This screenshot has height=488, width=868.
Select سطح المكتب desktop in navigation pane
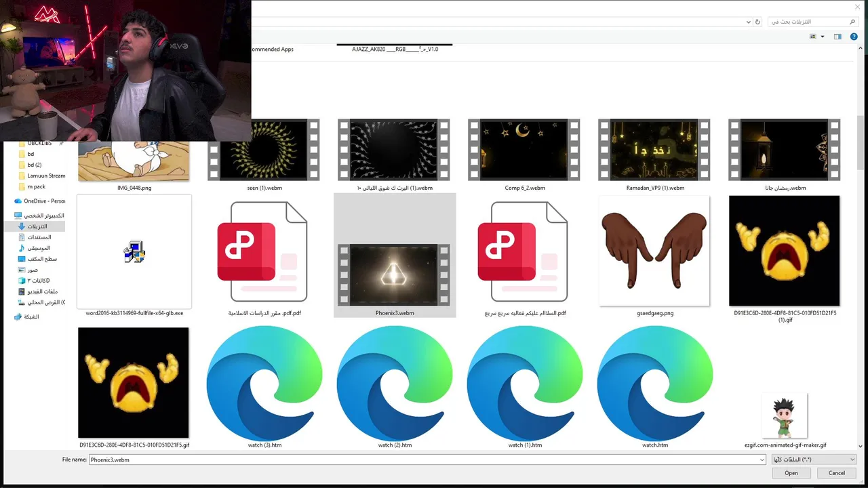(x=37, y=259)
